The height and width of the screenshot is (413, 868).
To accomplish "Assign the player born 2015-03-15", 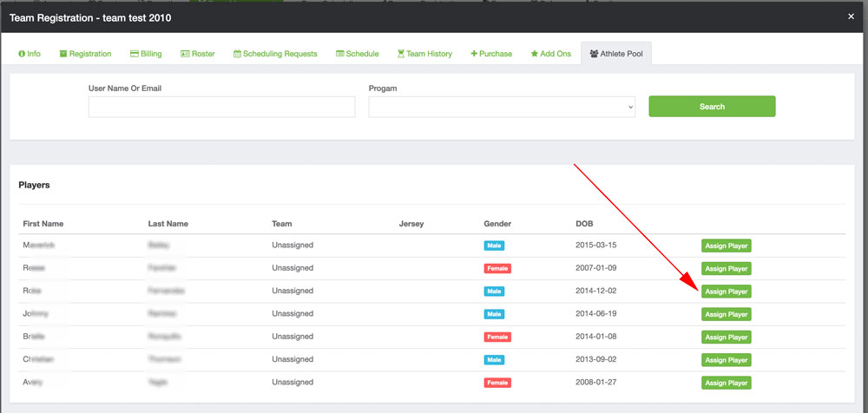I will pyautogui.click(x=727, y=246).
